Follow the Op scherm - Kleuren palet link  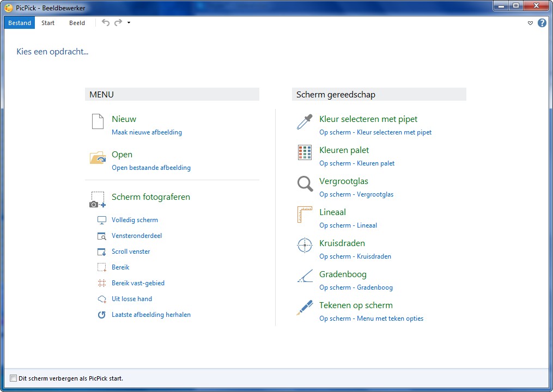pyautogui.click(x=356, y=163)
